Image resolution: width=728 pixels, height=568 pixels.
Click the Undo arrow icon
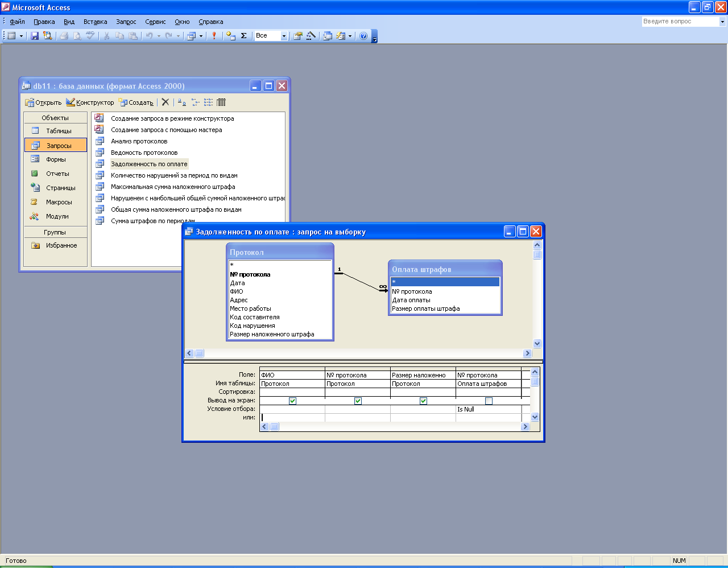coord(149,36)
